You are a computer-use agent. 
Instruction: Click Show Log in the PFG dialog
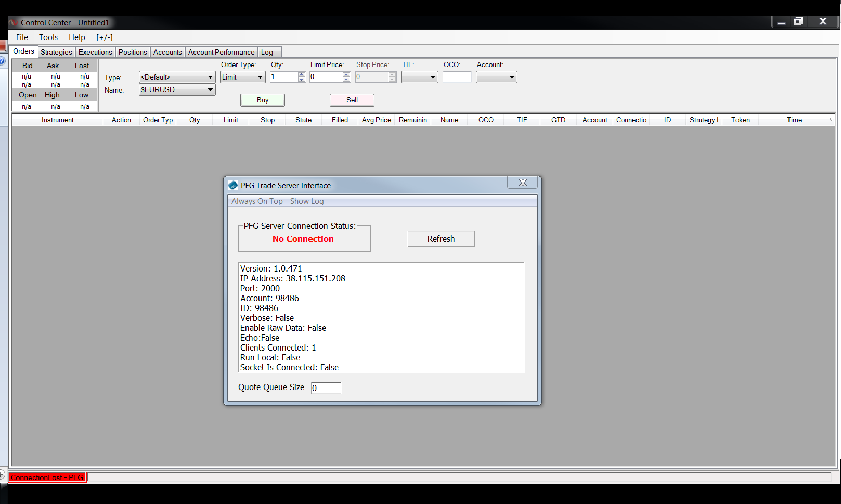pos(307,201)
